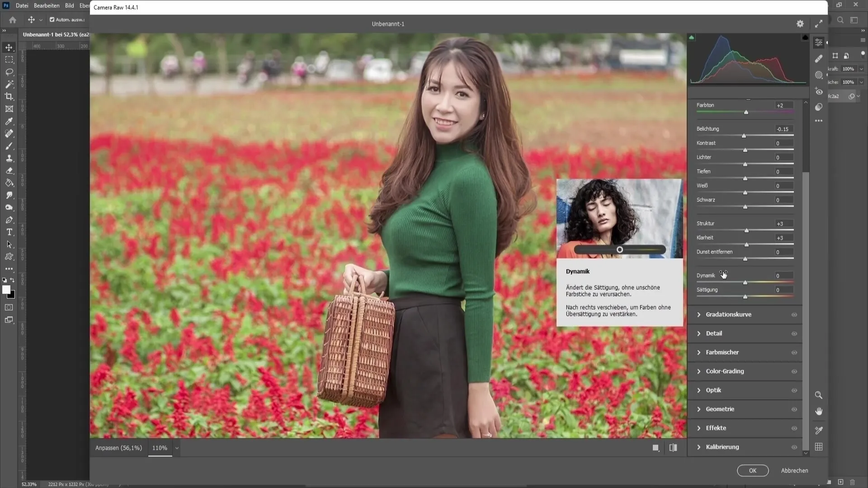Expand the Detail panel
Screen dimensions: 868x488
(x=699, y=333)
